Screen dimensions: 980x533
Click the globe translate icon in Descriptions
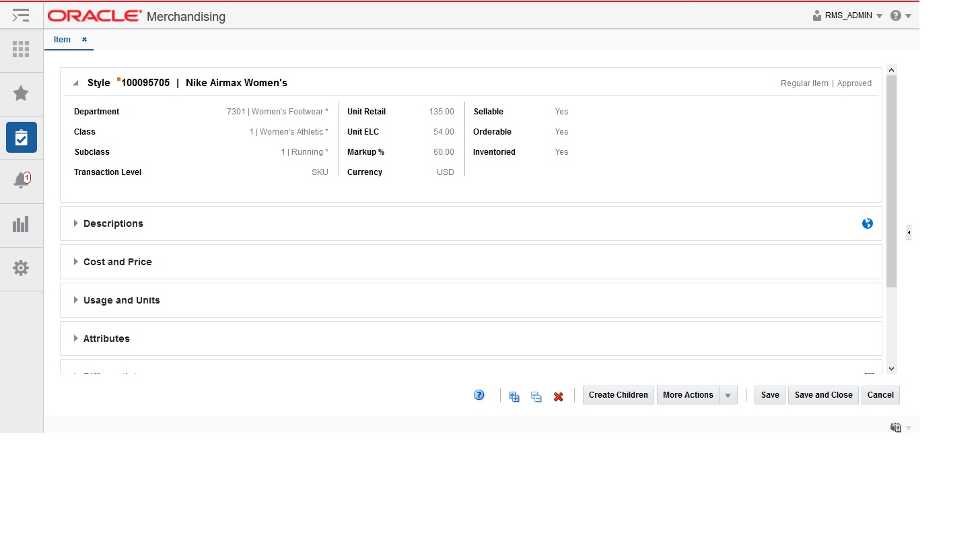click(x=868, y=223)
